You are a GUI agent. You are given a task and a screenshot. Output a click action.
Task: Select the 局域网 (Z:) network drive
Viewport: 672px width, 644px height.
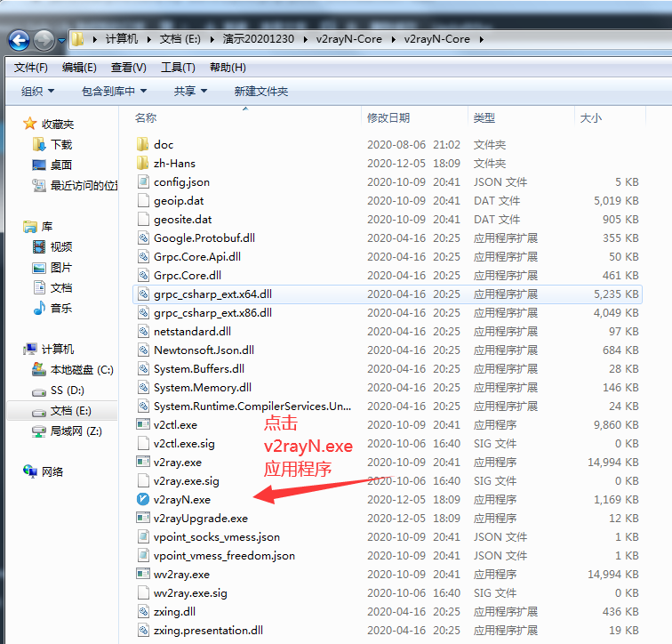click(76, 431)
